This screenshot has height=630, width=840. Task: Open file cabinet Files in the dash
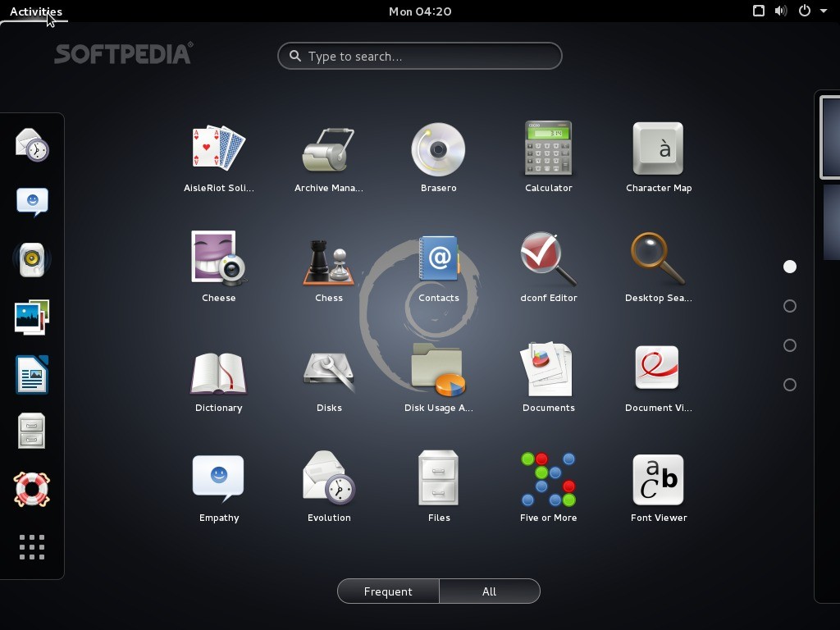(32, 431)
